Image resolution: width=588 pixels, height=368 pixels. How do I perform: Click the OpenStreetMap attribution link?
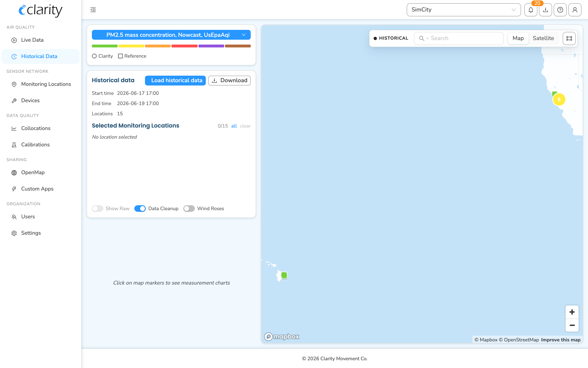[519, 340]
